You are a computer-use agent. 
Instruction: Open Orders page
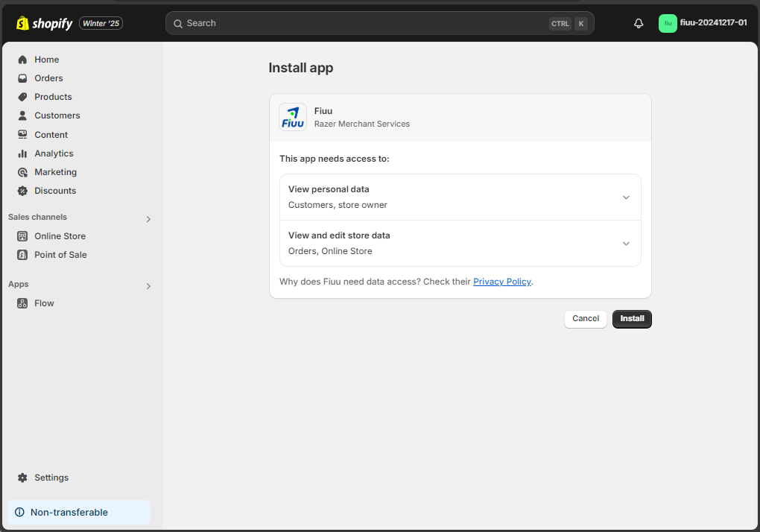pyautogui.click(x=48, y=78)
